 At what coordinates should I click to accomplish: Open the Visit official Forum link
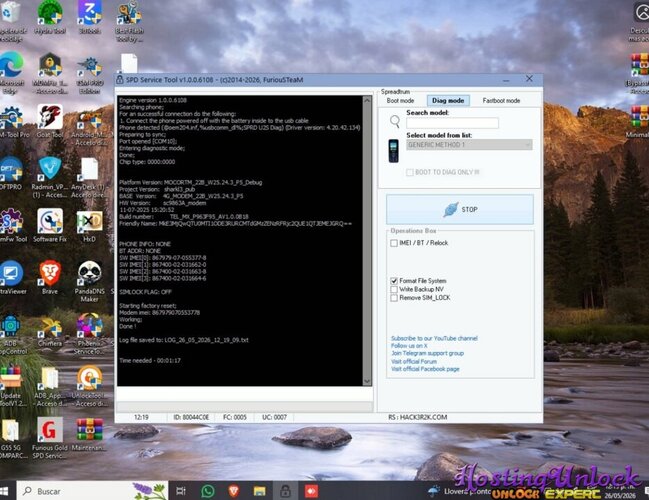click(x=414, y=361)
